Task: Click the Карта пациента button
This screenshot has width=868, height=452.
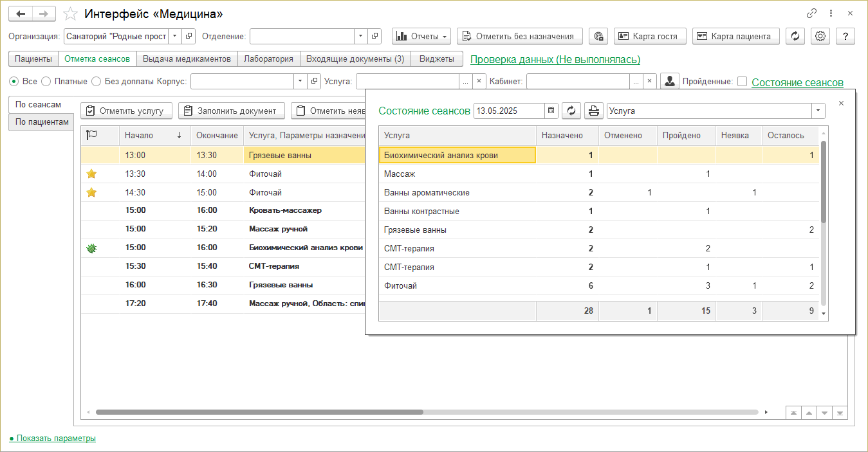Action: pyautogui.click(x=736, y=37)
